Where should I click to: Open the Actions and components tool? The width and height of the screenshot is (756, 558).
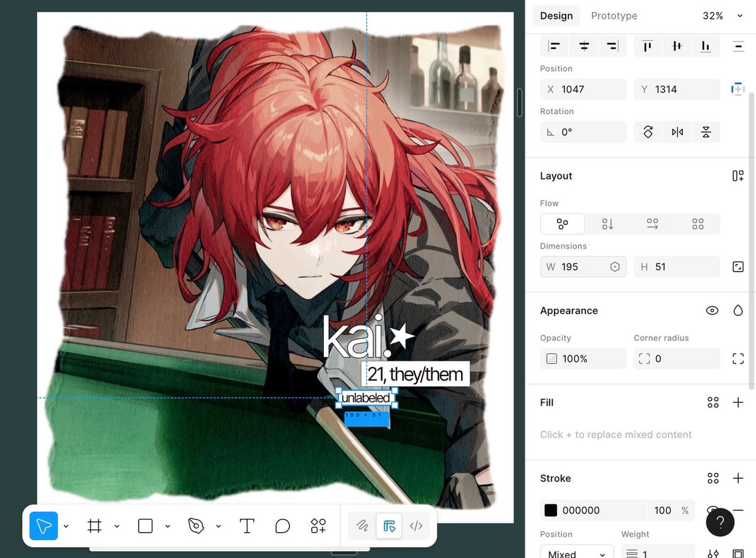tap(318, 526)
